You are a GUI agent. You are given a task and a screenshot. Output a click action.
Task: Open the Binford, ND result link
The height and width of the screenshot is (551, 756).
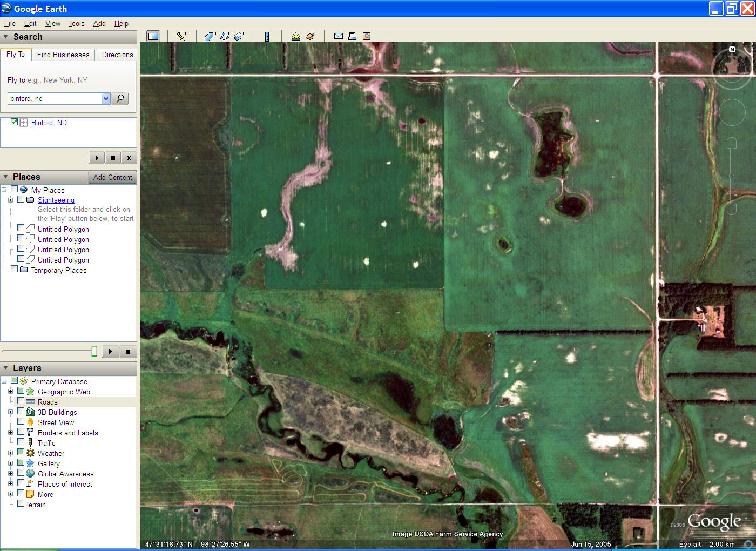tap(49, 123)
